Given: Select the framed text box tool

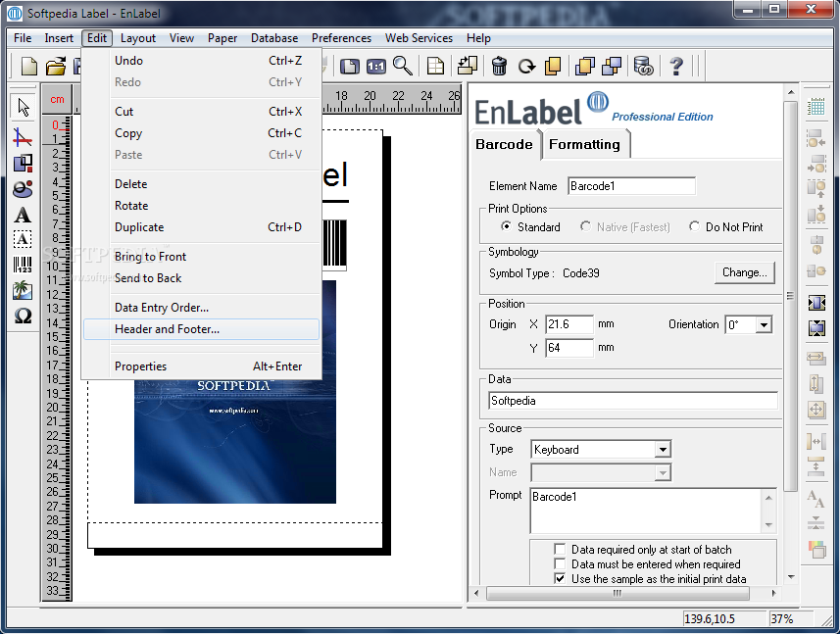Looking at the screenshot, I should [x=23, y=239].
